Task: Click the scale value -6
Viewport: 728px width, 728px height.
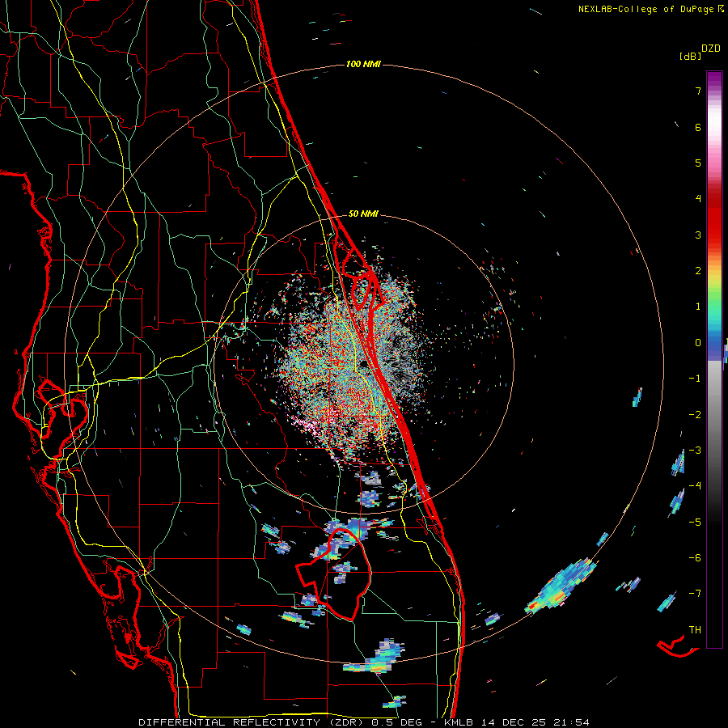Action: click(695, 558)
